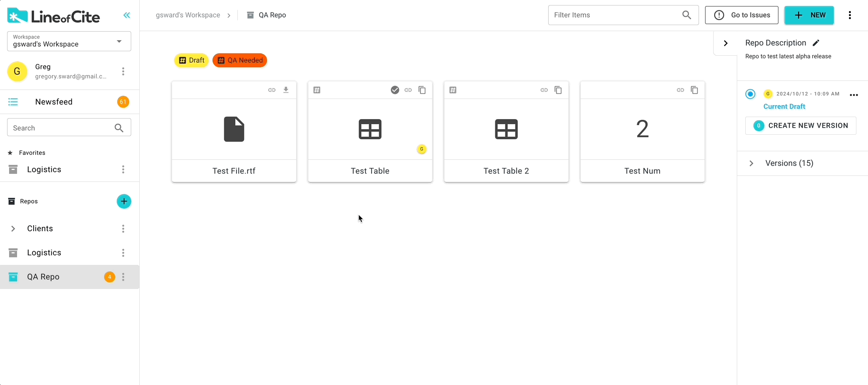Screen dimensions: 868x385
Task: Open Newsfeed from the sidebar
Action: [54, 102]
